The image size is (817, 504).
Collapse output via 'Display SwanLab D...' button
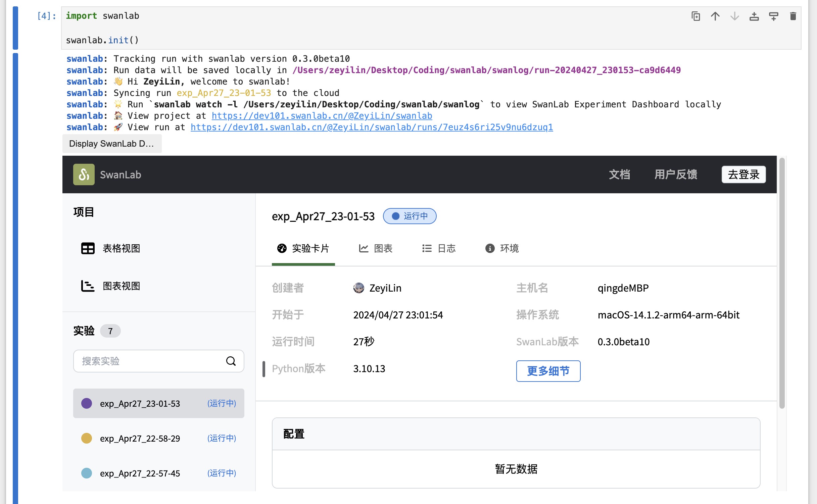pyautogui.click(x=112, y=144)
